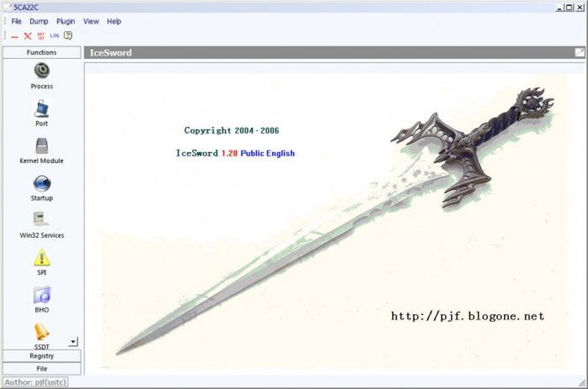This screenshot has height=389, width=588.
Task: Open the Dump menu
Action: point(39,21)
